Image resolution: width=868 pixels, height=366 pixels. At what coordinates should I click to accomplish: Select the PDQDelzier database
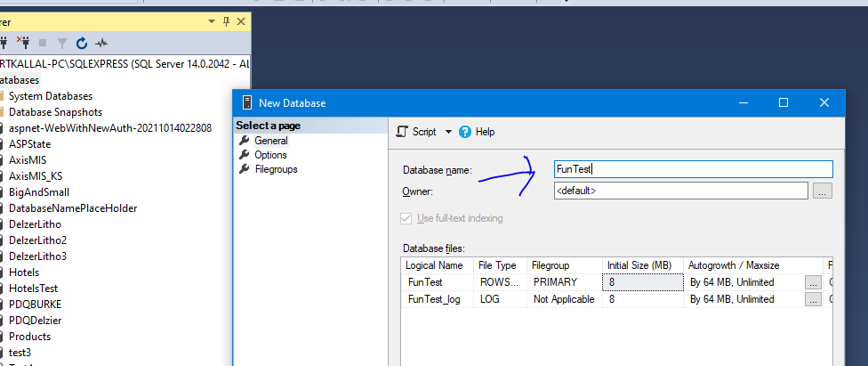[35, 321]
